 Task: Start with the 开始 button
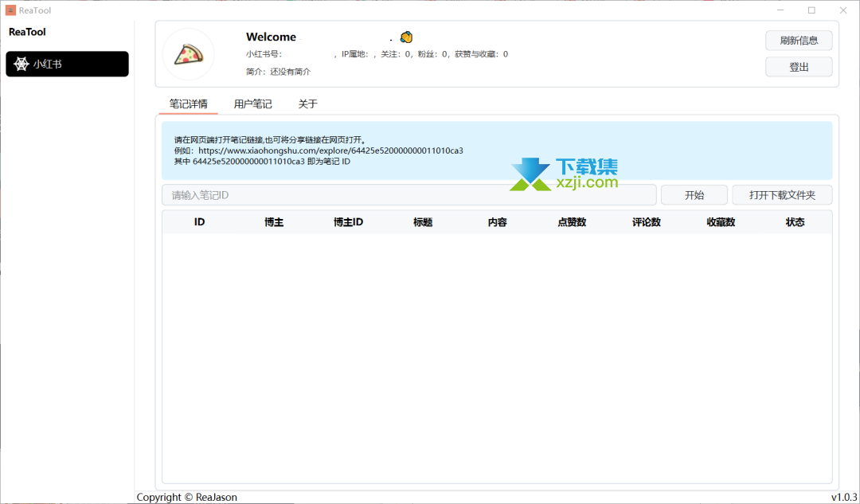(694, 195)
